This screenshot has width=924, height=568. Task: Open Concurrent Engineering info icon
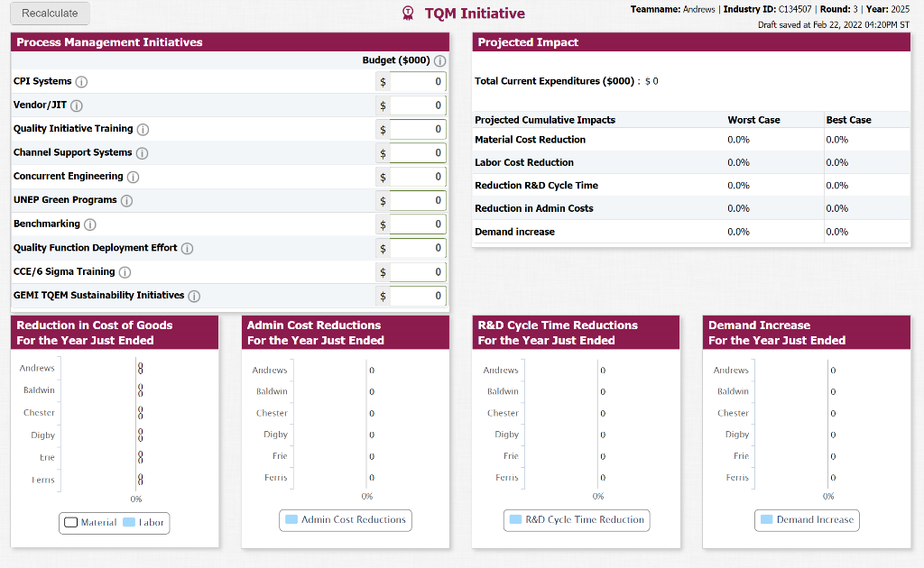tap(134, 178)
